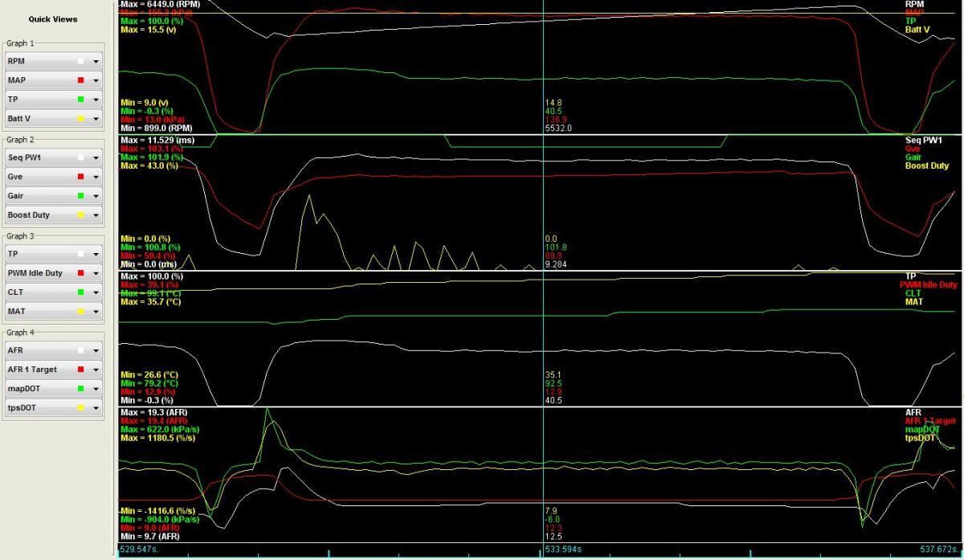Click the green swatch beside CLT
The height and width of the screenshot is (560, 964).
point(81,292)
